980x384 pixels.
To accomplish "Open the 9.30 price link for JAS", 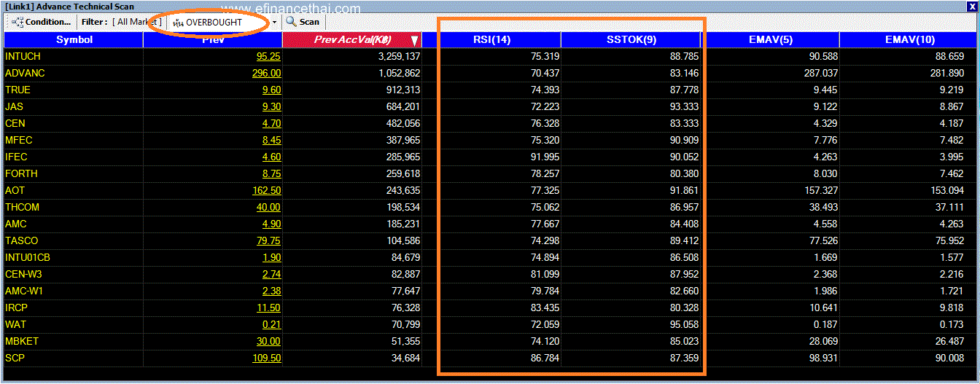I will click(271, 106).
